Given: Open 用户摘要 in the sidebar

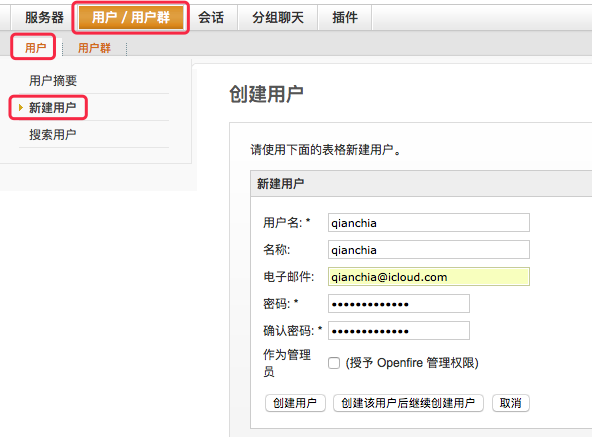Looking at the screenshot, I should click(53, 80).
